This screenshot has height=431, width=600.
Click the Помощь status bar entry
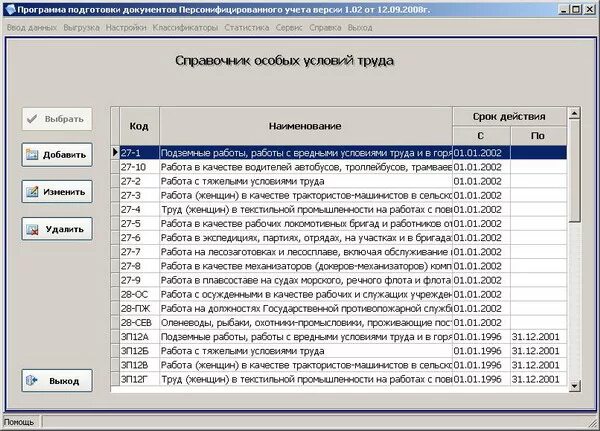[19, 422]
